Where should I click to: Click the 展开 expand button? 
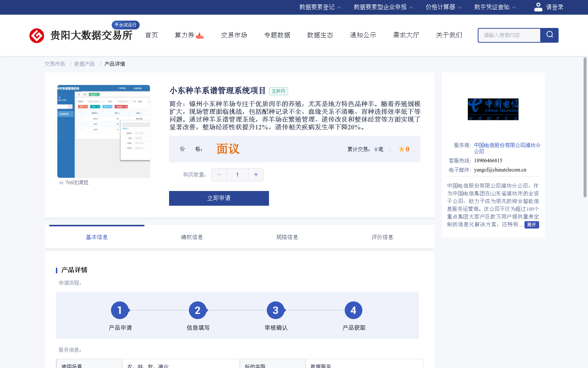tap(531, 225)
